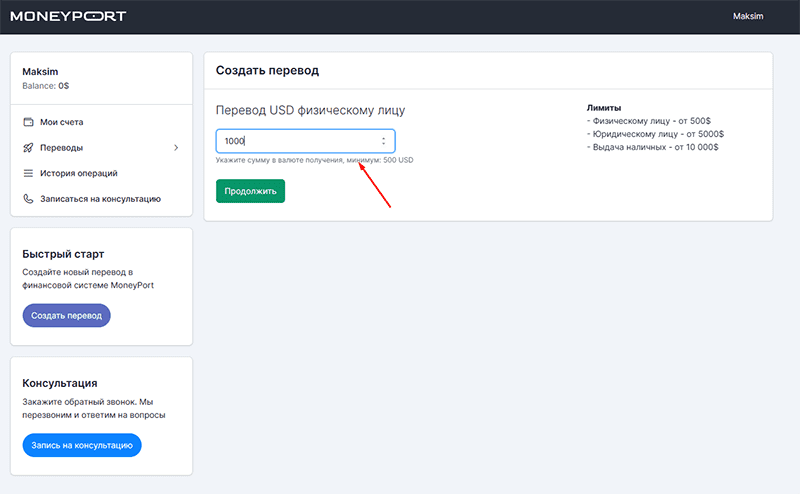Viewport: 800px width, 494px height.
Task: Click the Maksim name in sidebar card
Action: tap(40, 71)
